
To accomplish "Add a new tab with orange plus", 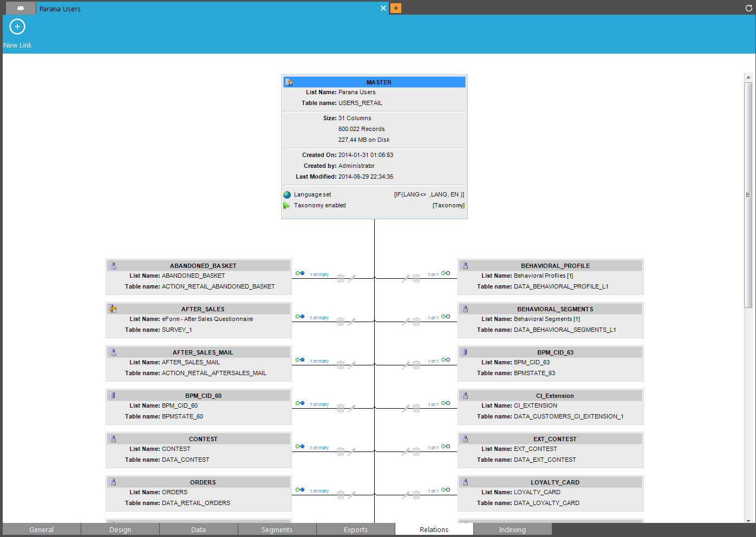I will [x=396, y=8].
